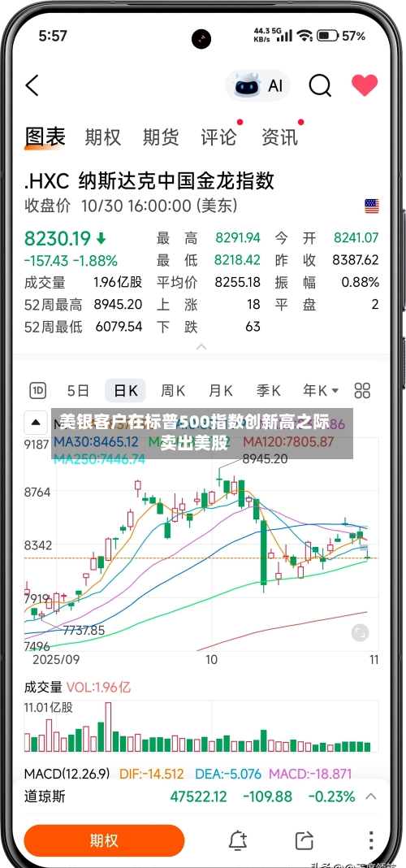
Task: Tap the DIF:-14.512 value
Action: pos(152,774)
